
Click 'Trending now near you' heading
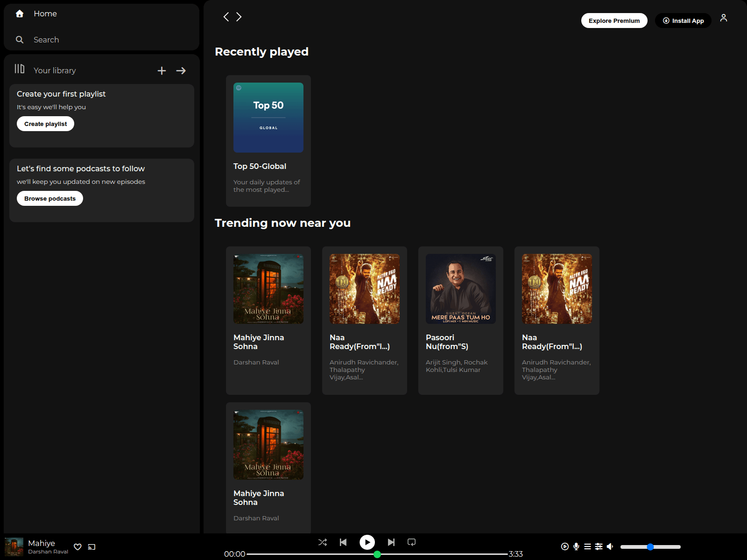pyautogui.click(x=282, y=223)
